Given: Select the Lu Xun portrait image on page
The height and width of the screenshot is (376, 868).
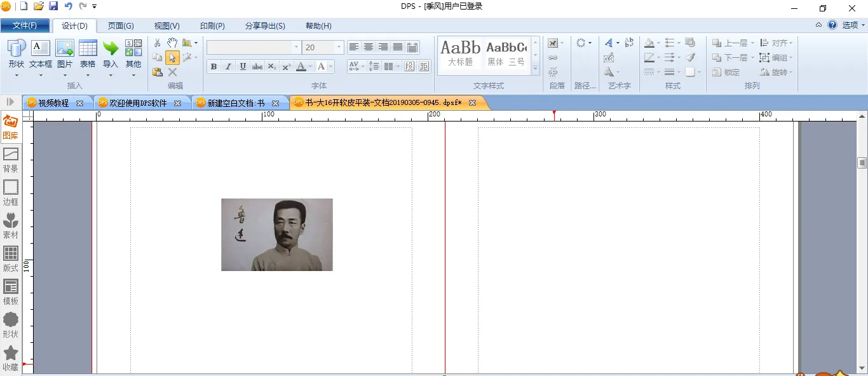Looking at the screenshot, I should pos(277,235).
